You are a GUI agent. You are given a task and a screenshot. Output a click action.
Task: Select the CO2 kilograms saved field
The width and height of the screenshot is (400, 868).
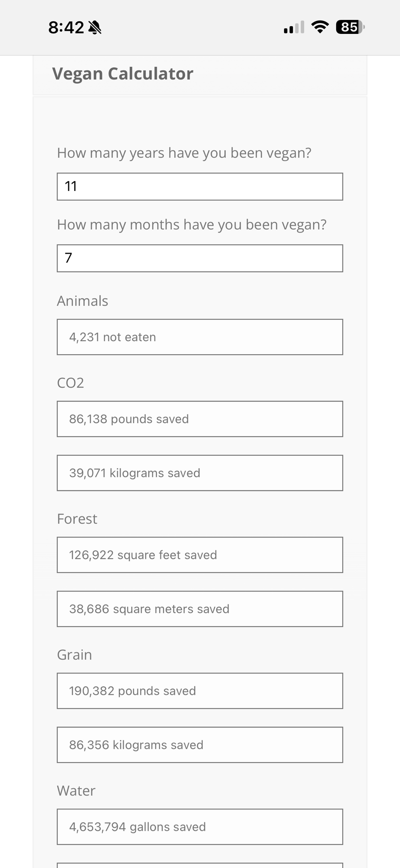pos(200,473)
